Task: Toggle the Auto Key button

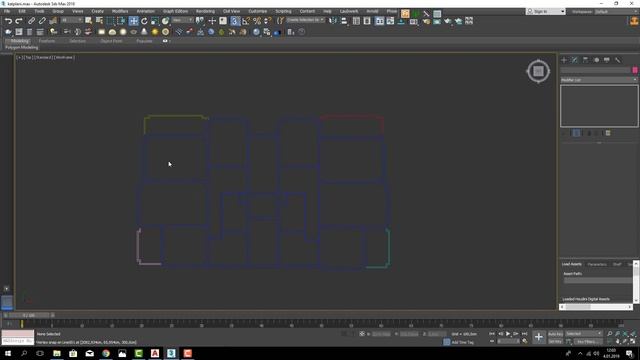Action: pyautogui.click(x=555, y=334)
